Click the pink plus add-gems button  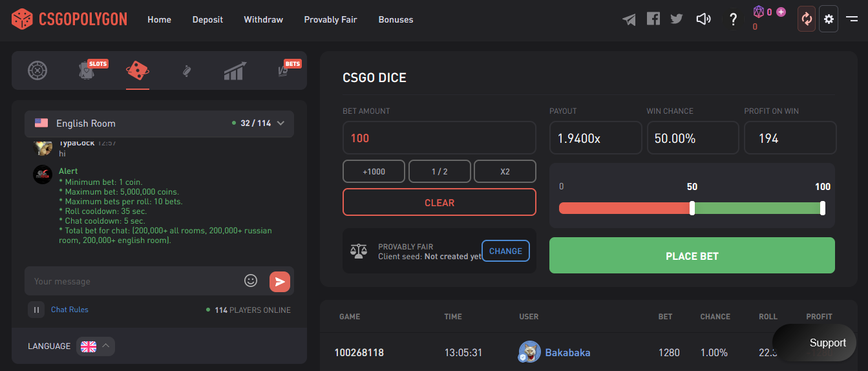(x=781, y=12)
